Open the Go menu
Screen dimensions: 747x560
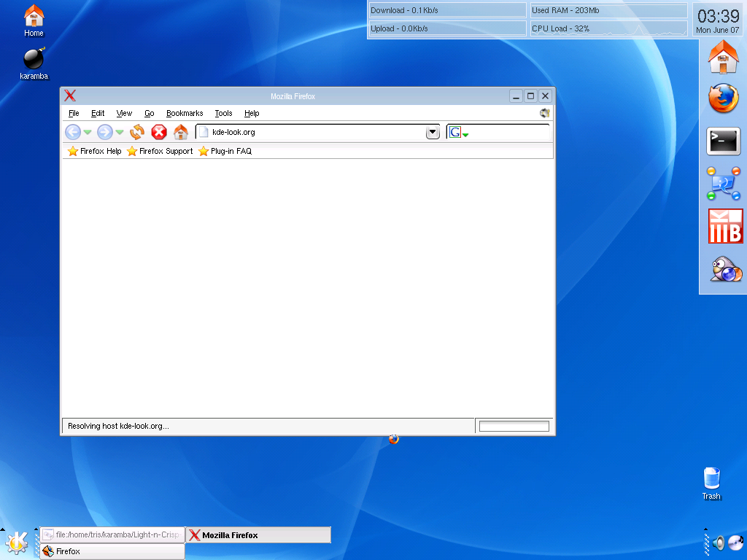click(149, 113)
